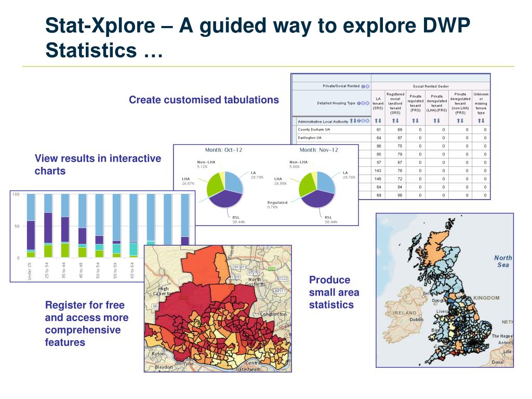Click the Blaydon label on the map
Image resolution: width=532 pixels, height=399 pixels.
click(164, 367)
